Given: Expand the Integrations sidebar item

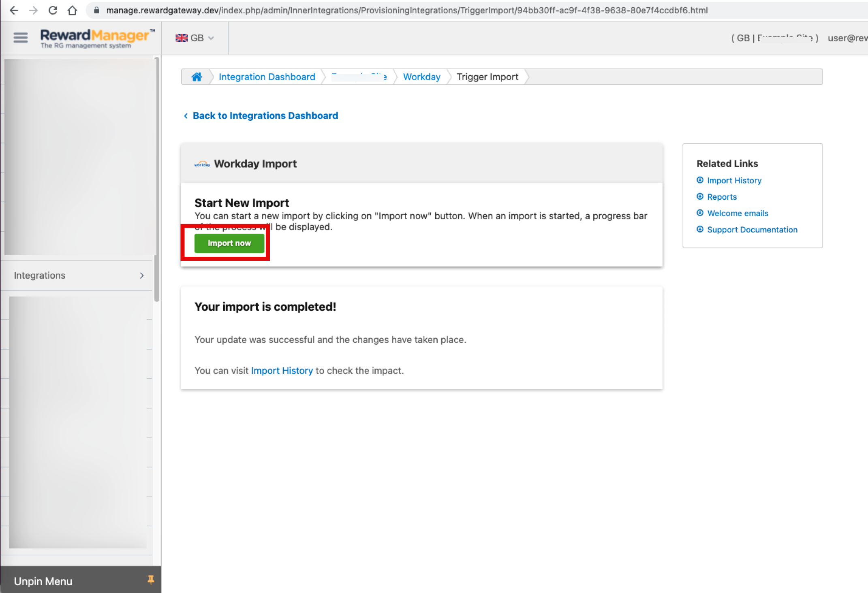Looking at the screenshot, I should [x=77, y=275].
